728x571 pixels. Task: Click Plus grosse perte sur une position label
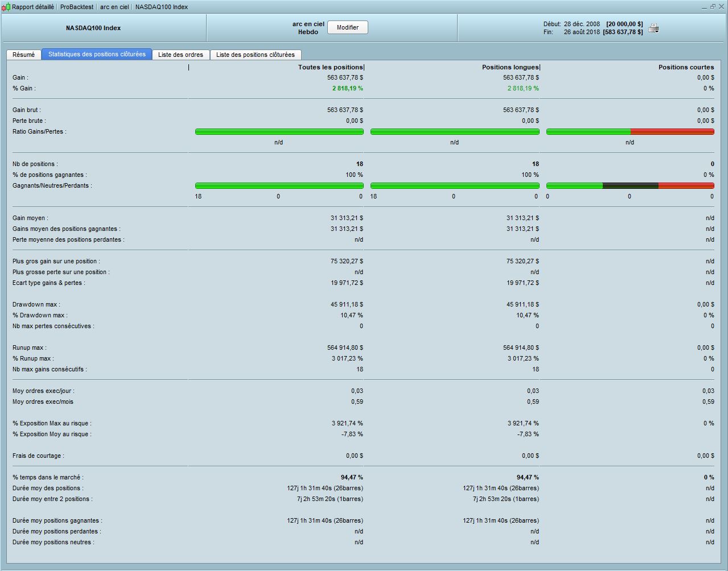[61, 272]
